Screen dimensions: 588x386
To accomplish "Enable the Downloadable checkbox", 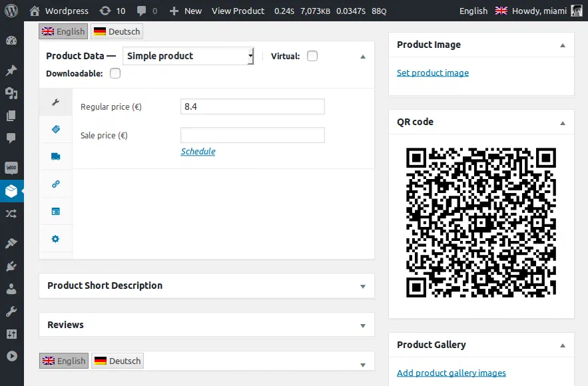I will (115, 73).
